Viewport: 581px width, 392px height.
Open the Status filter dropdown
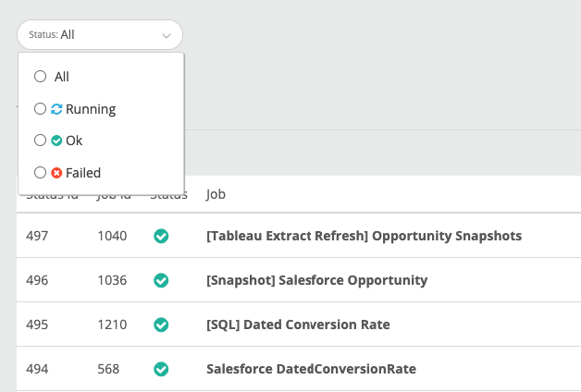tap(100, 35)
